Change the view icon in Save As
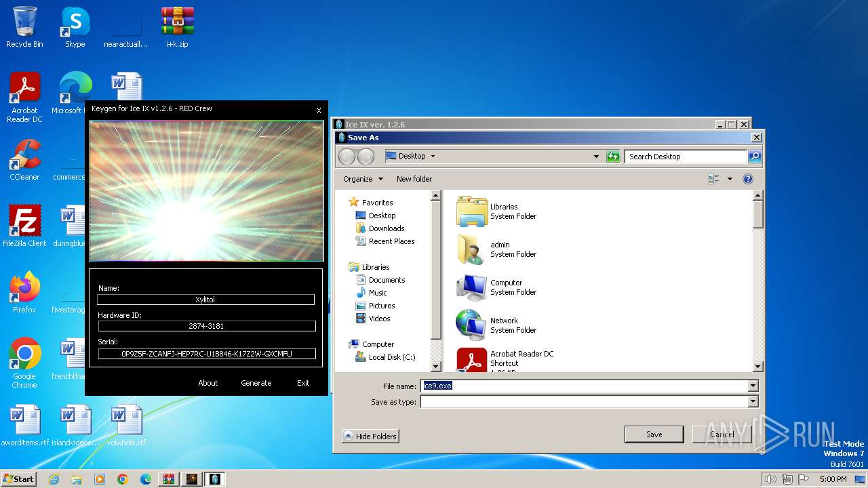Image resolution: width=868 pixels, height=488 pixels. point(713,179)
